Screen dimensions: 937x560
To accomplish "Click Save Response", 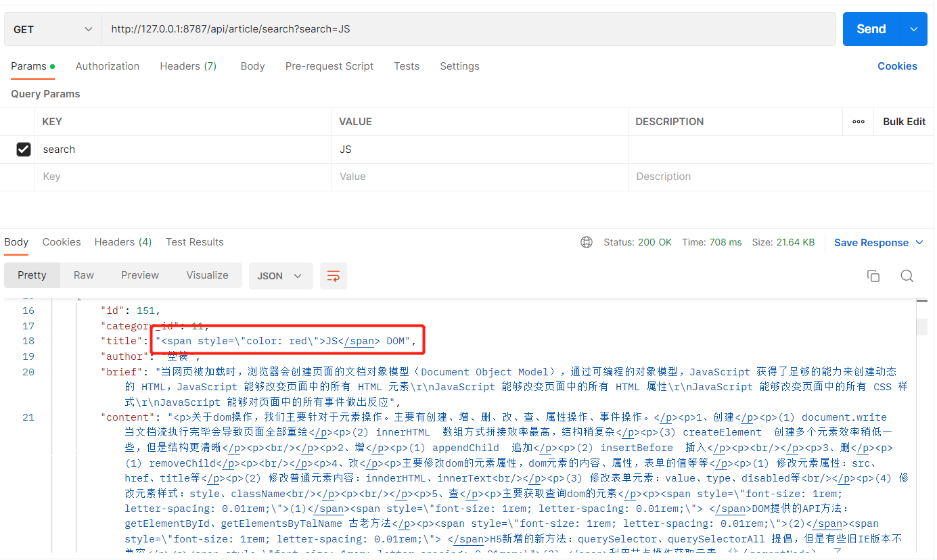I will click(x=871, y=242).
